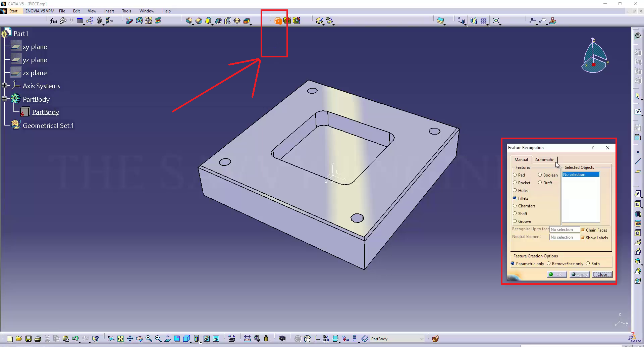Screen dimensions: 644x347
Task: Select the Holes feature radio button
Action: pos(515,190)
